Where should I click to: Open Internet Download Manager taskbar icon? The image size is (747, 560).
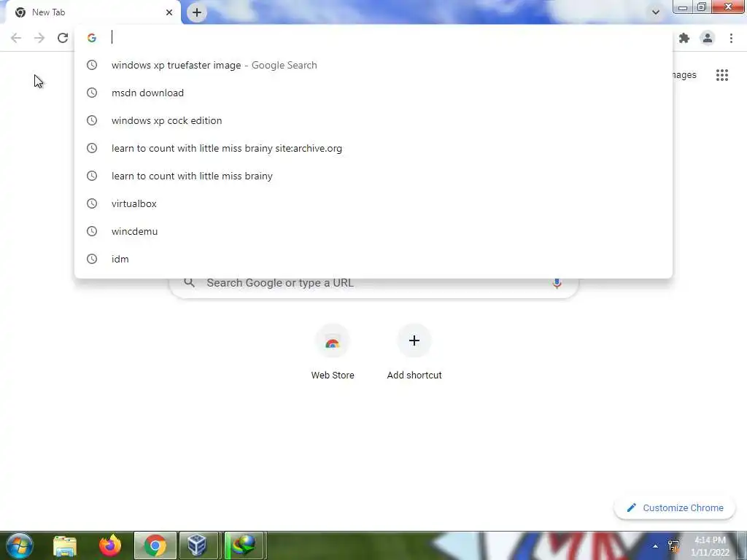click(x=244, y=545)
